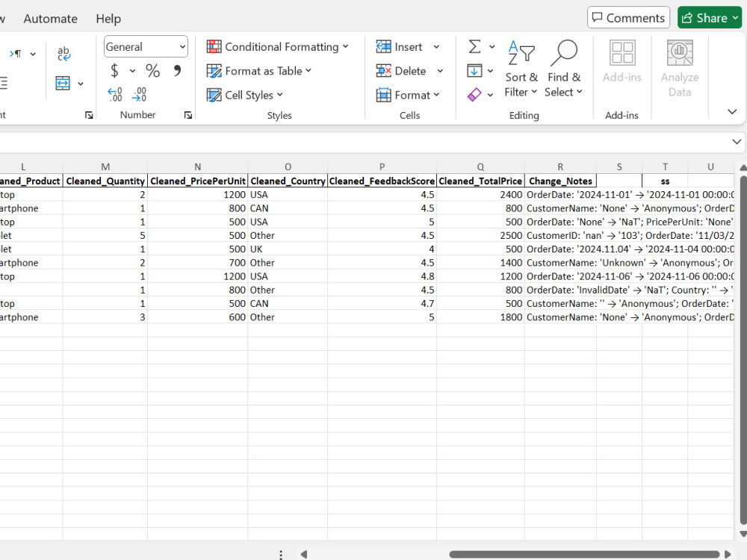The width and height of the screenshot is (747, 560).
Task: Select the 2400 total price cell
Action: tap(480, 195)
